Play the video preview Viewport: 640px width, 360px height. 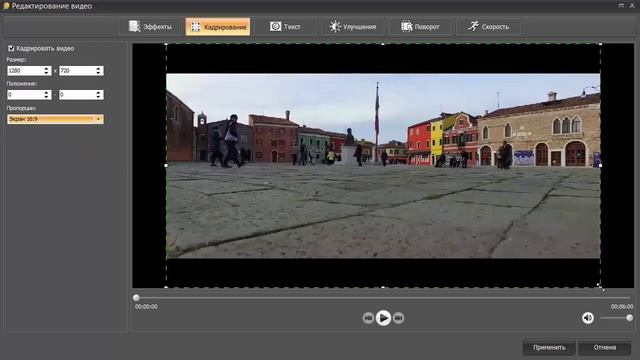[x=383, y=318]
